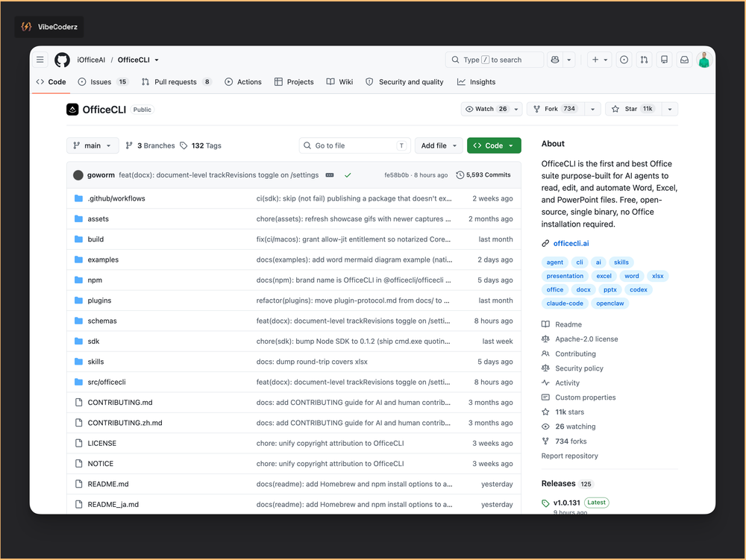Open the OfficeCLI breadcrumb dropdown arrow
This screenshot has height=560, width=746.
click(157, 60)
